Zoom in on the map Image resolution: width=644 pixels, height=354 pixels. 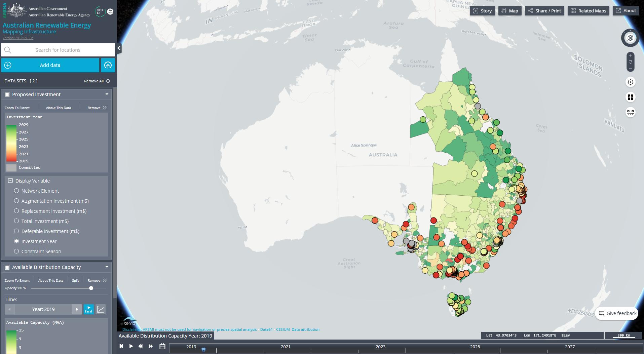(x=631, y=55)
